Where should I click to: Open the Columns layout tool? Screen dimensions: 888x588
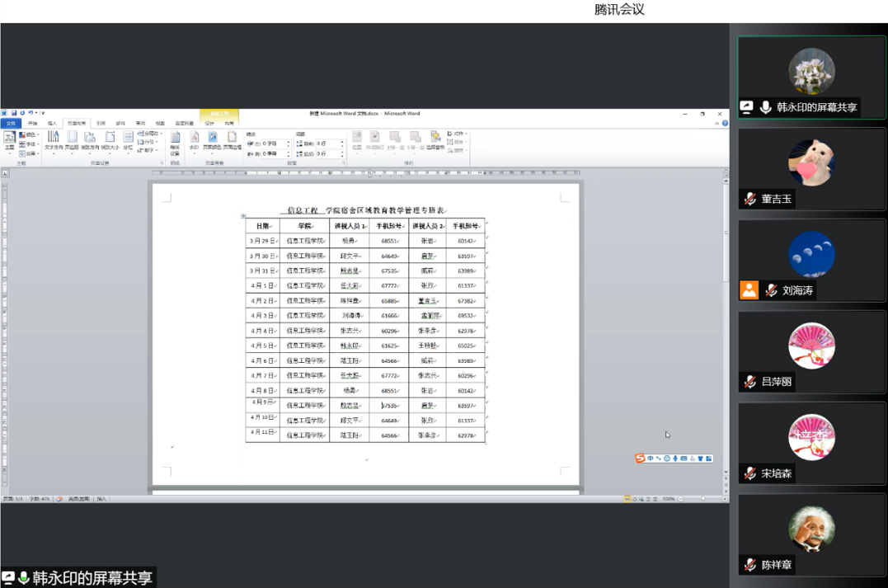[x=128, y=140]
